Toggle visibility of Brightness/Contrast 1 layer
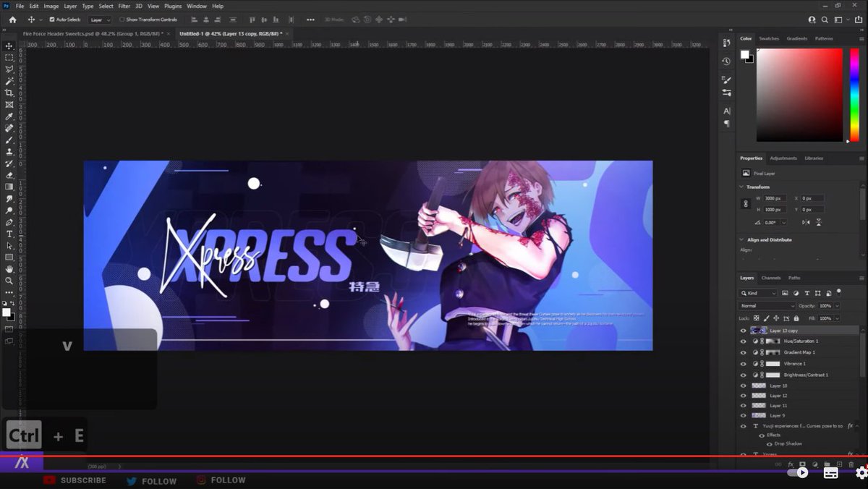This screenshot has width=868, height=489. click(743, 375)
